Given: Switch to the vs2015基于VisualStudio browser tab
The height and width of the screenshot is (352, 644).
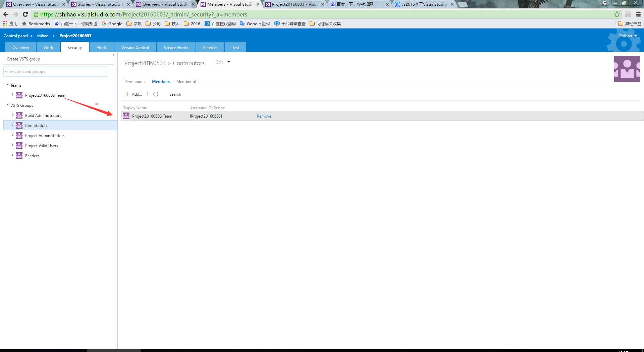Looking at the screenshot, I should coord(424,4).
